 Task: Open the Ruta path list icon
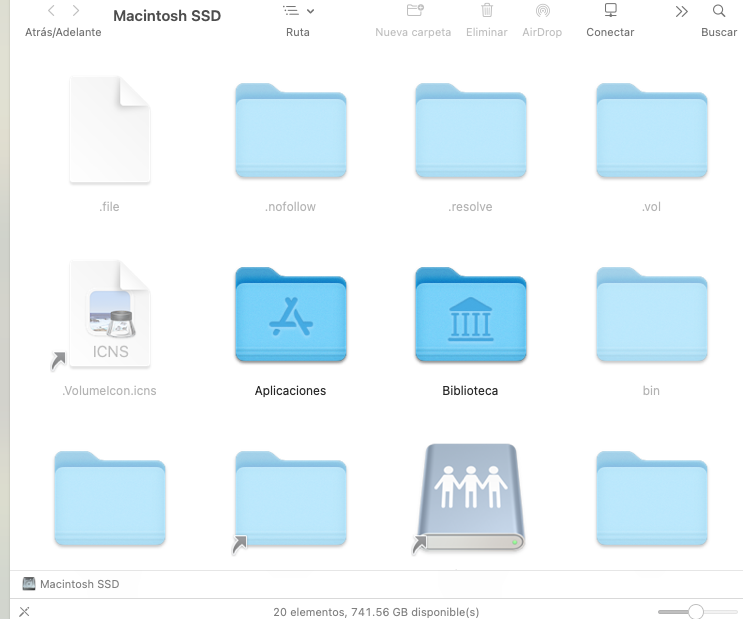coord(290,10)
